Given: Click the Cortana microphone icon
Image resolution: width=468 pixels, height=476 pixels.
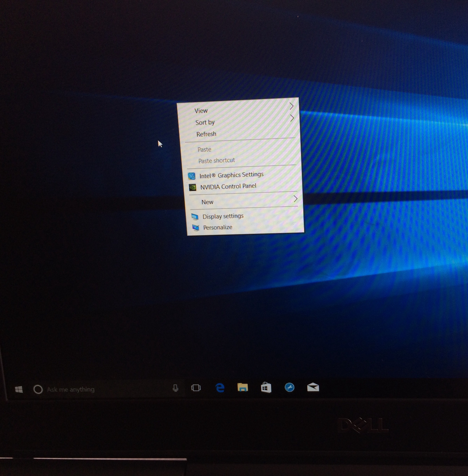Looking at the screenshot, I should (x=175, y=388).
